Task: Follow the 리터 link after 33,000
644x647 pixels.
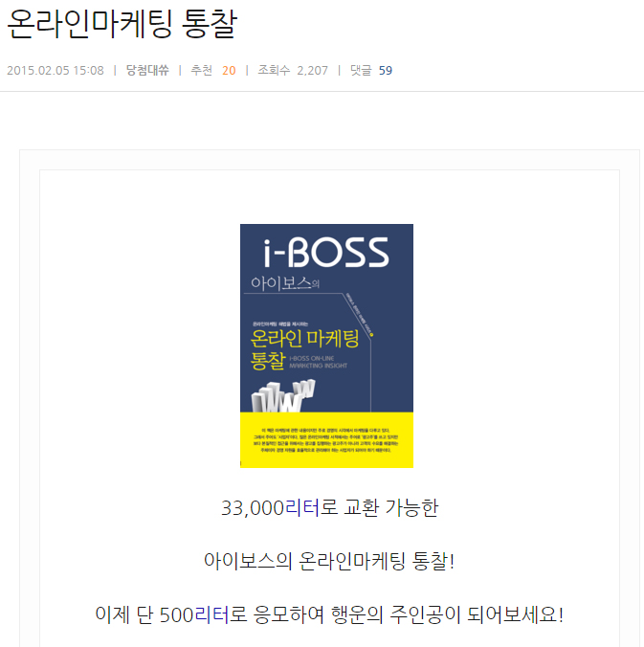Action: [302, 507]
